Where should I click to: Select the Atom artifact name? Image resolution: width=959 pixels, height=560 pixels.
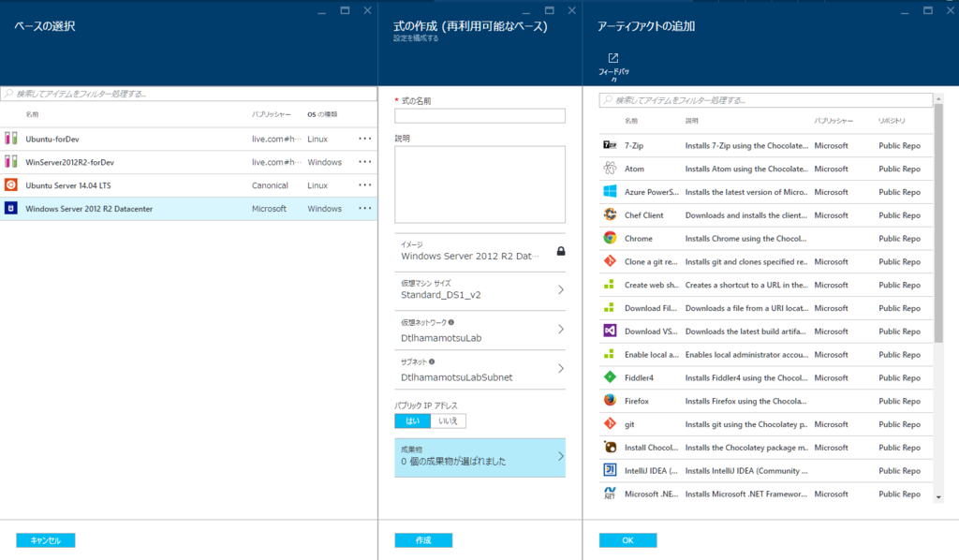[x=634, y=169]
